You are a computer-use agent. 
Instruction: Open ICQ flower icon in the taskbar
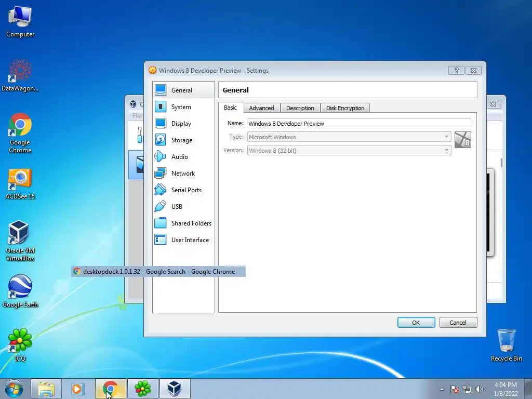142,389
